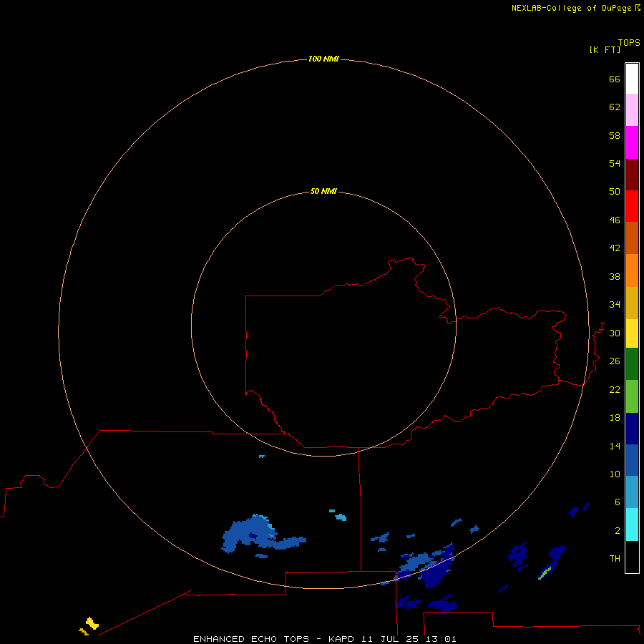Click the ENHANCED ECHO TOPS product title
644x644 pixels.
coord(251,639)
